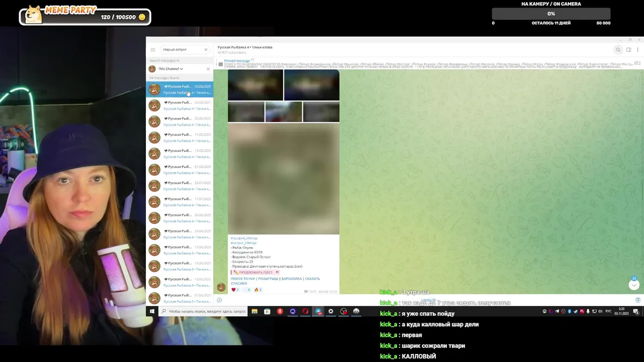Viewport: 644px width, 362px height.
Task: Open Telegram hamburger menu
Action: click(153, 50)
